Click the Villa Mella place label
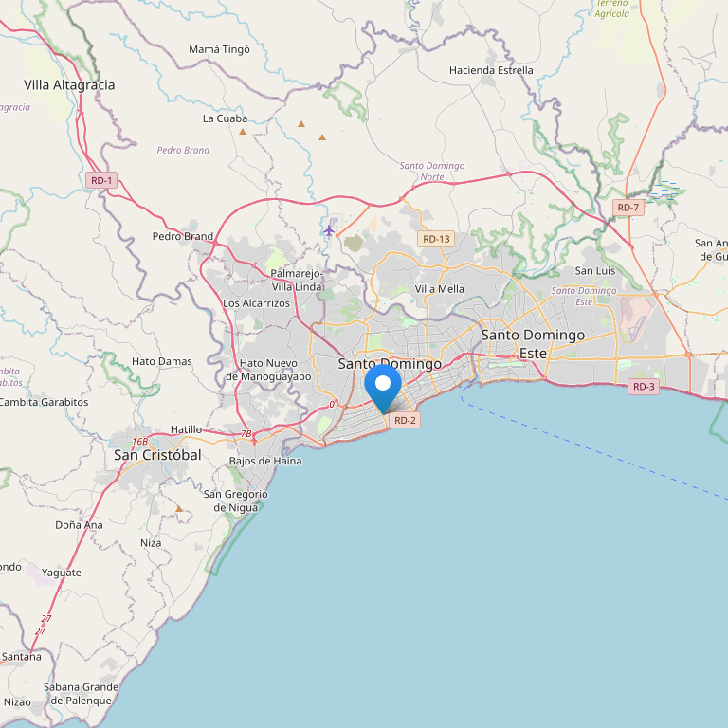728x728 pixels. point(439,289)
